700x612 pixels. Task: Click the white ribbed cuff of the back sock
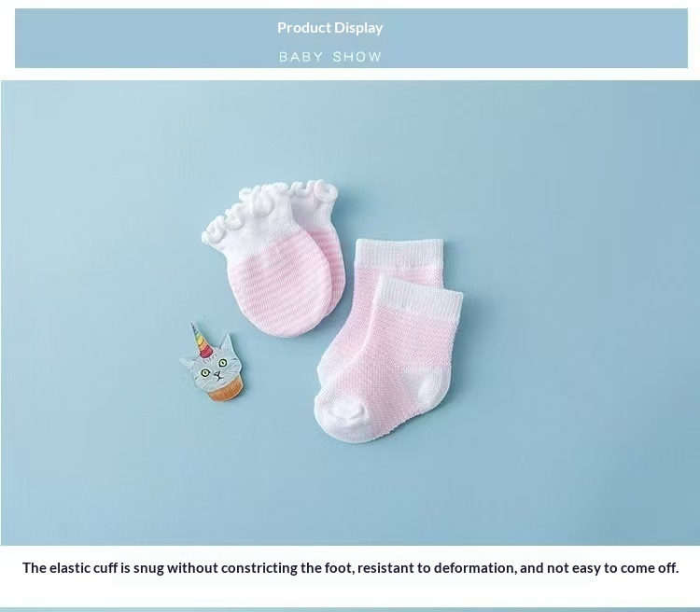pyautogui.click(x=399, y=253)
